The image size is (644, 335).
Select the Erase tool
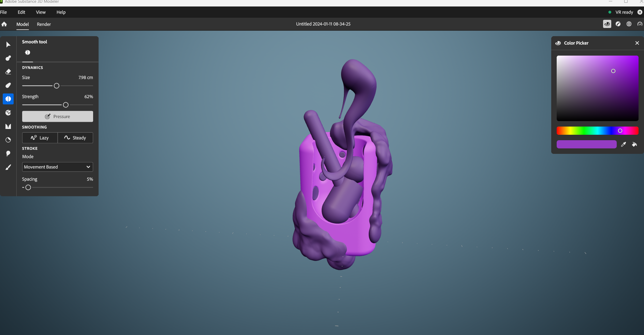[x=8, y=72]
